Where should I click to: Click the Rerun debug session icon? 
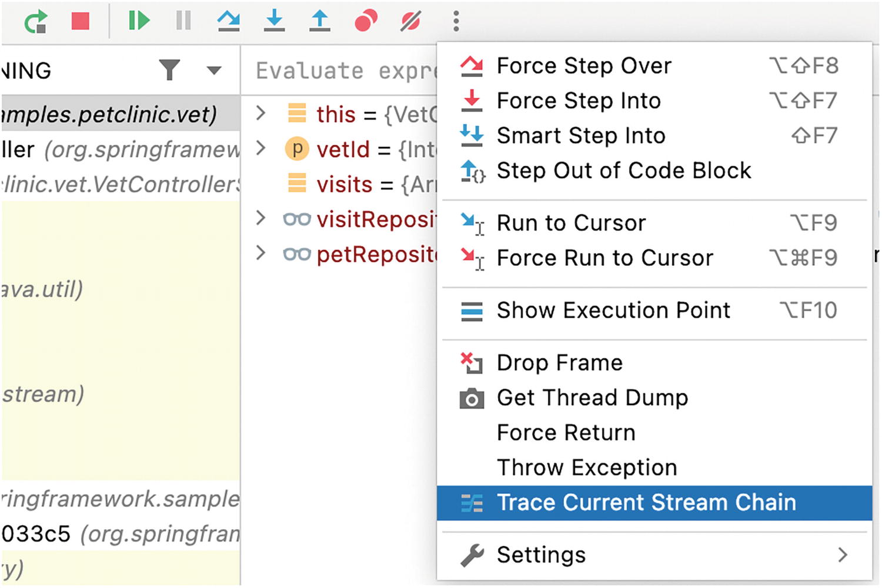click(x=36, y=22)
